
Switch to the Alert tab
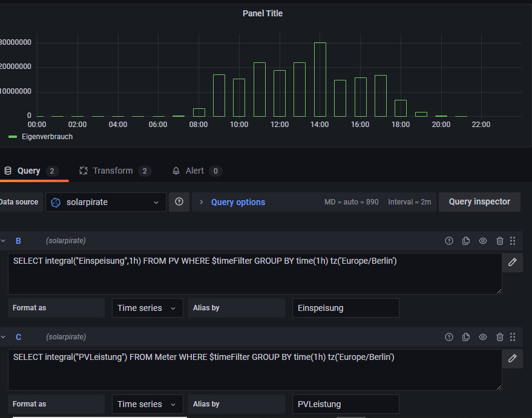[194, 171]
